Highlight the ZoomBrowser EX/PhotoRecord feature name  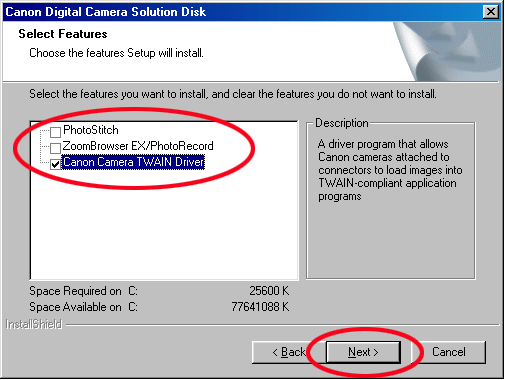(138, 146)
